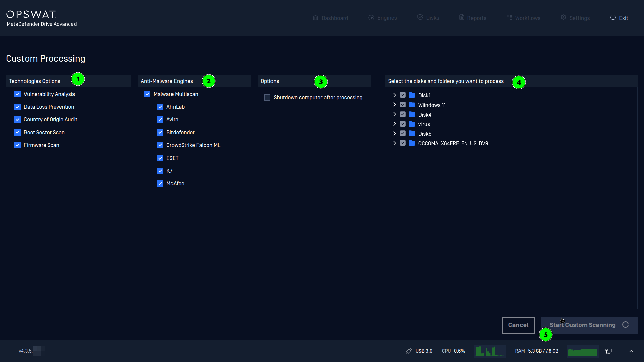Uncheck the McAfee engine
The height and width of the screenshot is (362, 644).
click(x=160, y=184)
